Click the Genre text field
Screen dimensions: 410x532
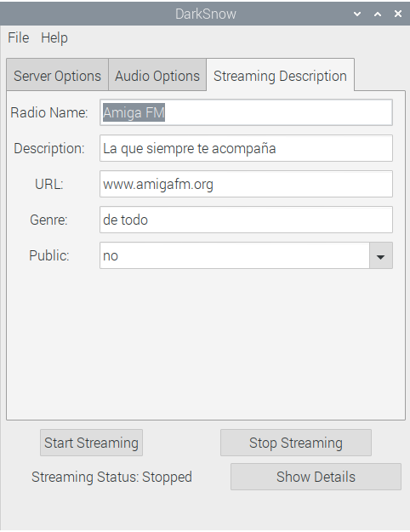click(x=246, y=220)
